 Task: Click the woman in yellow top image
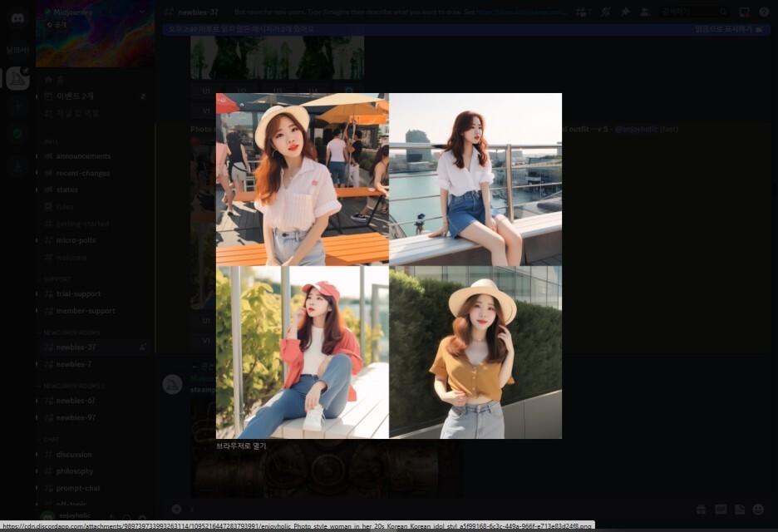475,352
